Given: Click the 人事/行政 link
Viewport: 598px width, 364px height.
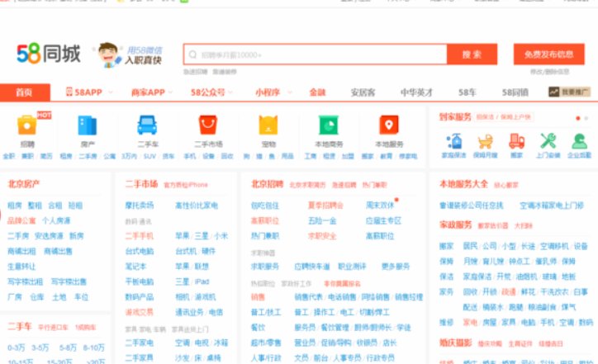Looking at the screenshot, I should point(266,358).
